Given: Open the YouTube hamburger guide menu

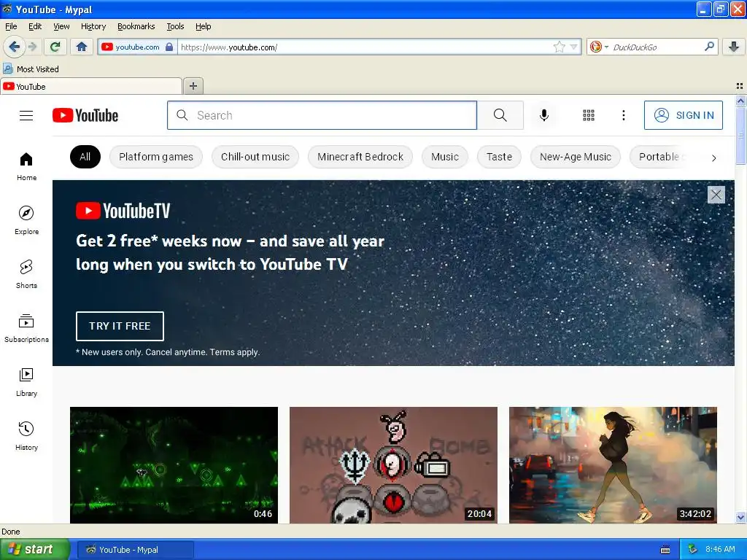Looking at the screenshot, I should click(26, 115).
